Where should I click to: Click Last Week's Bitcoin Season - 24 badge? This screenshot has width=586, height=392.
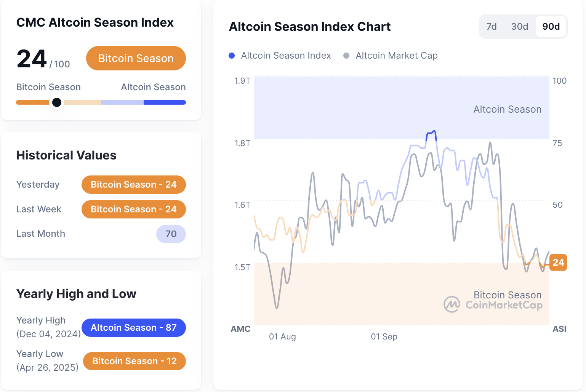pos(133,209)
